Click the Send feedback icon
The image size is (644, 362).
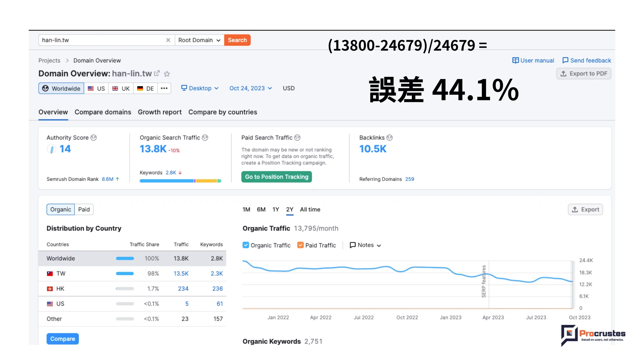pos(566,60)
